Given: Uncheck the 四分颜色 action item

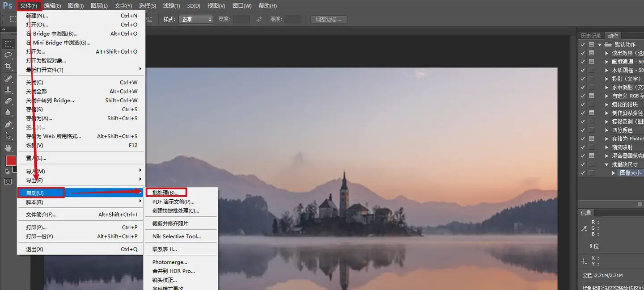Looking at the screenshot, I should (582, 130).
